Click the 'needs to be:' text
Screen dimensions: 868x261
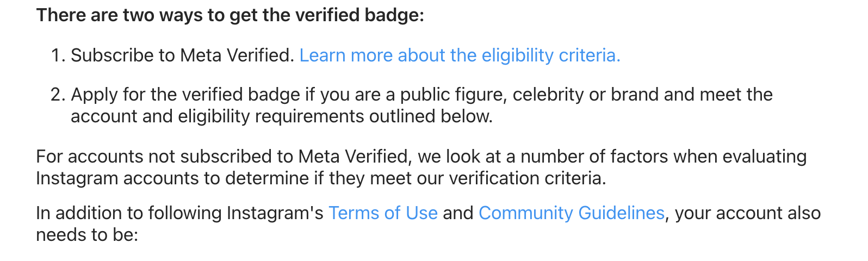(88, 235)
